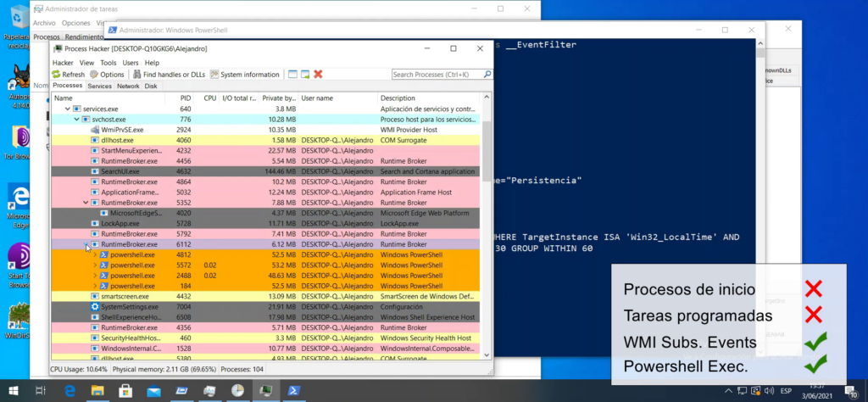Select the MicrosoftEdgeS... process
This screenshot has height=402, width=868.
click(x=265, y=213)
